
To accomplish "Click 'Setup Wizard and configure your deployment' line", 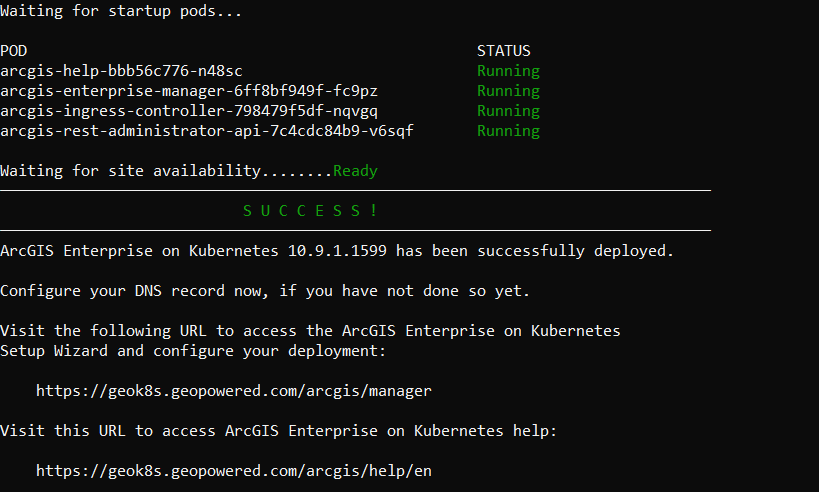I will [x=193, y=350].
